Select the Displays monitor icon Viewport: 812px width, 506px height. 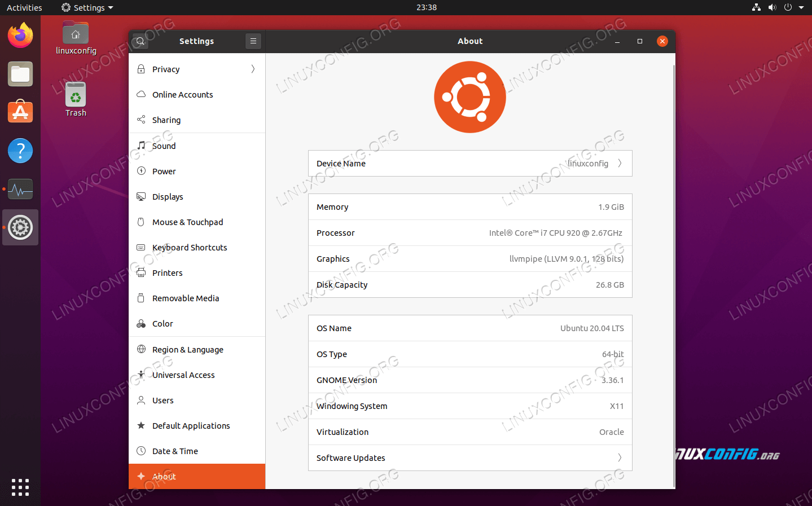click(x=141, y=196)
